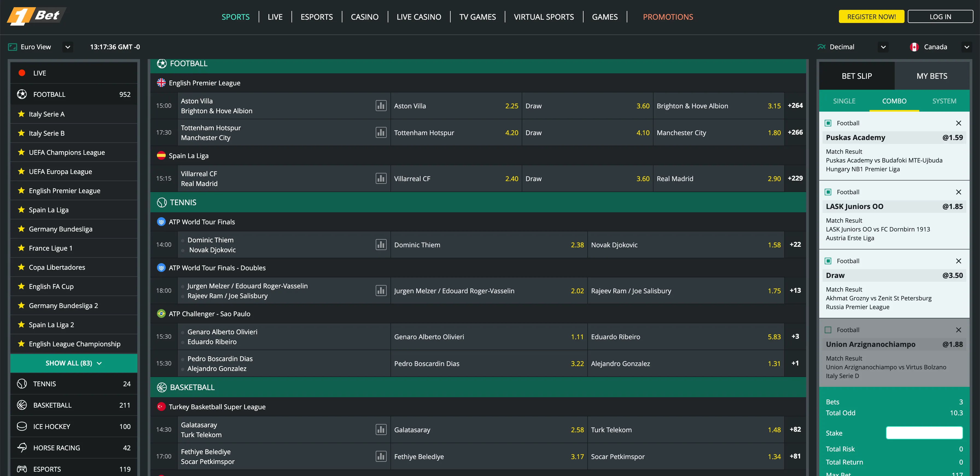Click the Stake input field
Screen dimensions: 980x476
tap(924, 433)
